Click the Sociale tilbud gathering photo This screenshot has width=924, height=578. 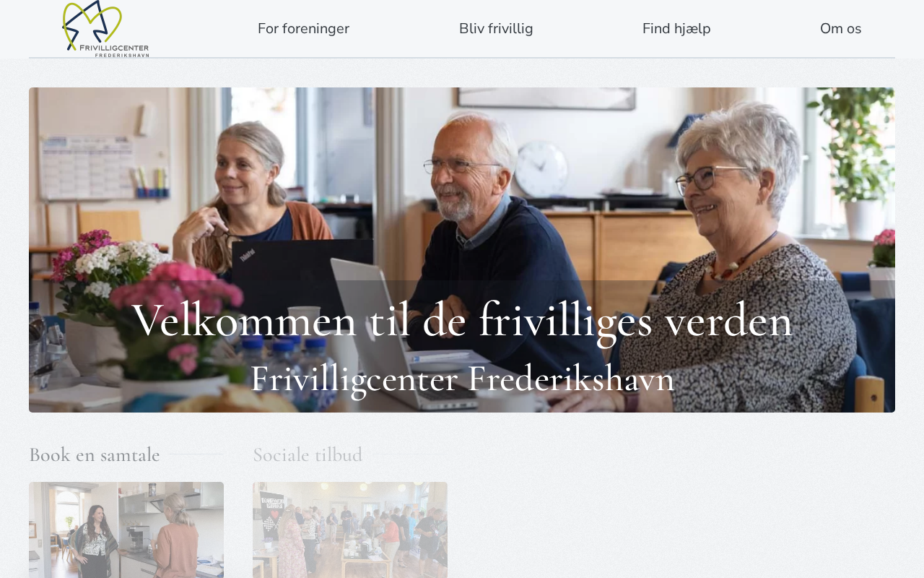350,530
